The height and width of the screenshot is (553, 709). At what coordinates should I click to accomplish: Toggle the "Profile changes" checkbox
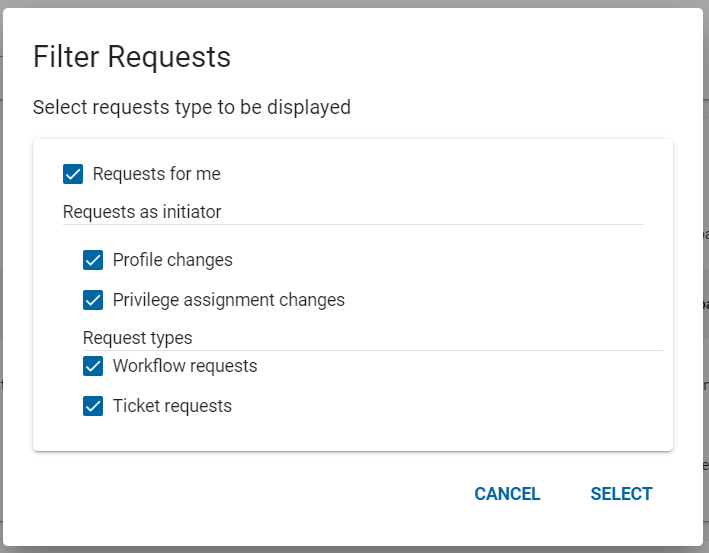[93, 260]
